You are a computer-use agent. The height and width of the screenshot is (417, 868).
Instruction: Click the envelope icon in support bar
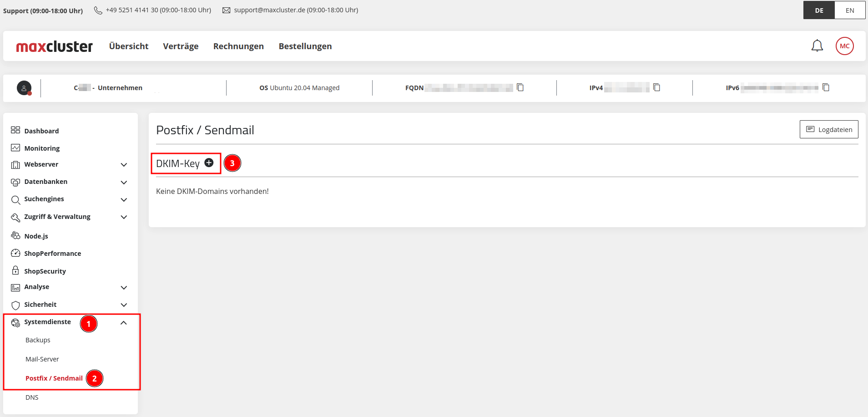[226, 10]
